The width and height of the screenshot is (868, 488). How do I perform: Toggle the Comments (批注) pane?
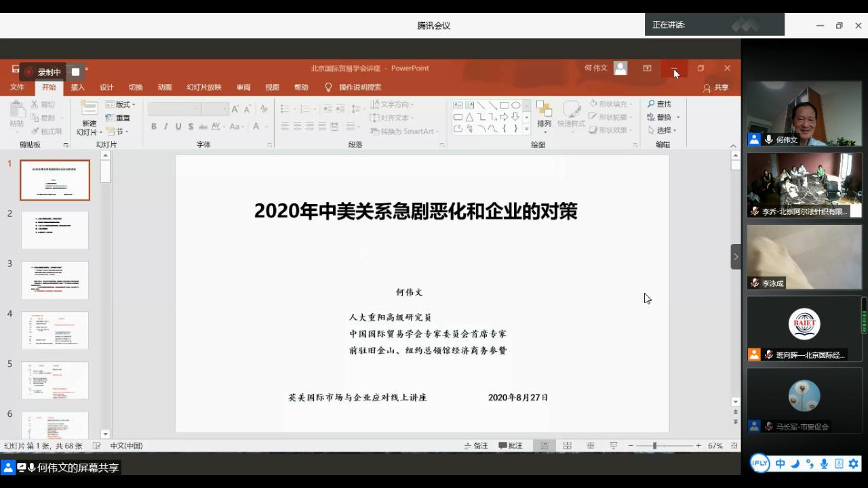(x=511, y=445)
